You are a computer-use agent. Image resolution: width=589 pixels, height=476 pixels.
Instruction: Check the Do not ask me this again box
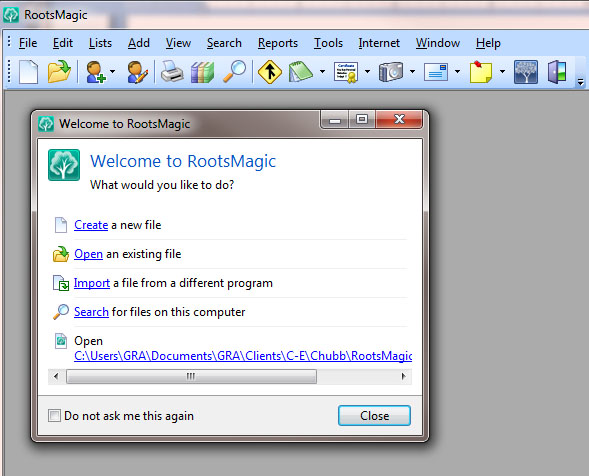tap(54, 416)
